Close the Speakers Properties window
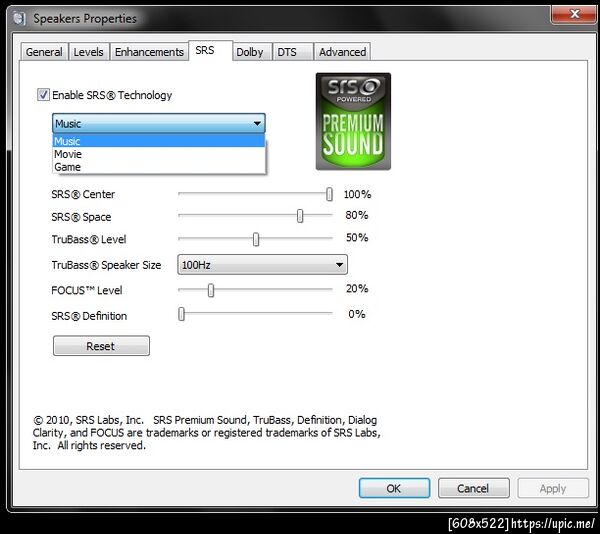Image resolution: width=600 pixels, height=534 pixels. click(574, 14)
